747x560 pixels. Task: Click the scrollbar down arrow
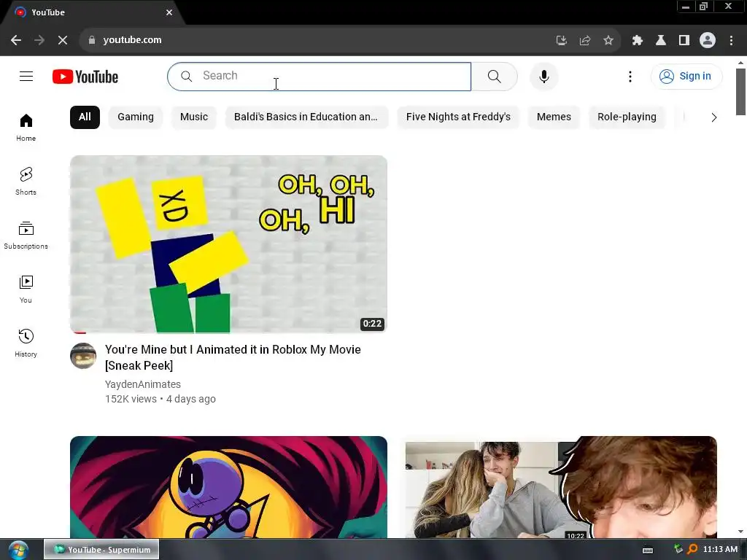click(x=740, y=532)
